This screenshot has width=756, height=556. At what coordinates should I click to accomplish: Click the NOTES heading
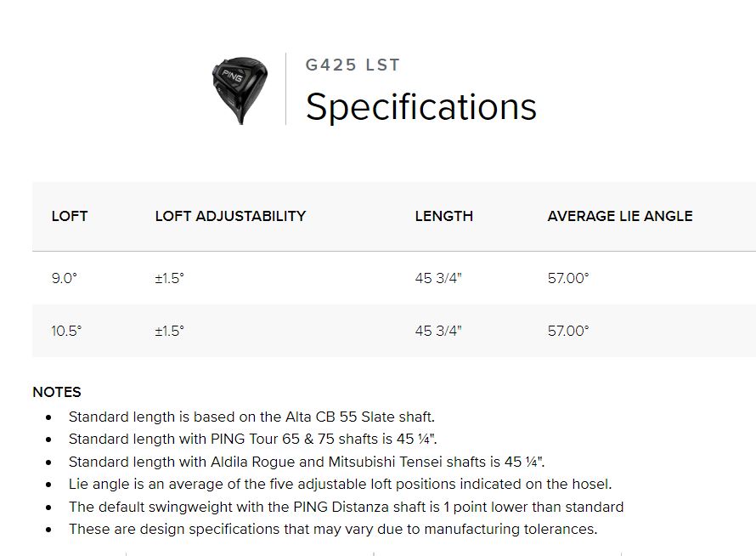[x=57, y=392]
